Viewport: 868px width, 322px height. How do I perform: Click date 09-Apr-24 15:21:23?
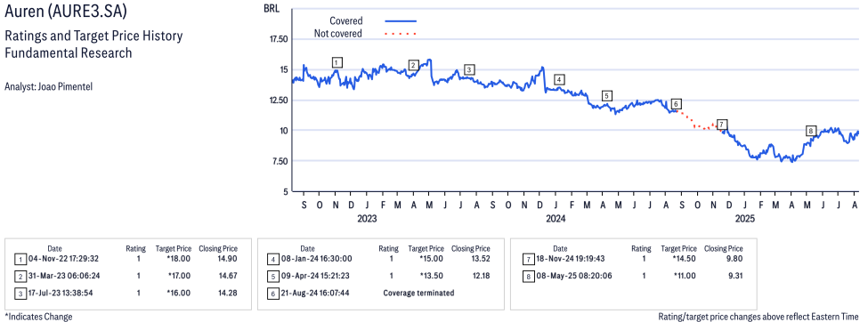pyautogui.click(x=315, y=276)
